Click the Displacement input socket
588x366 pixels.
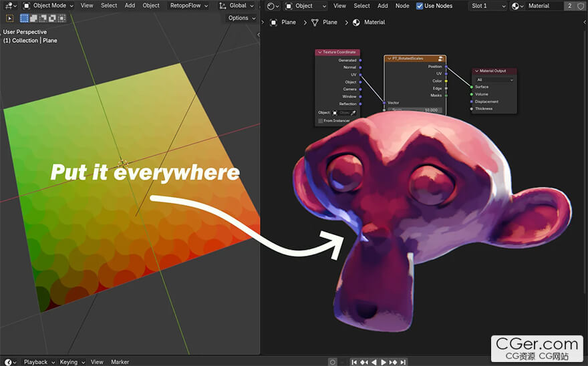pos(471,102)
